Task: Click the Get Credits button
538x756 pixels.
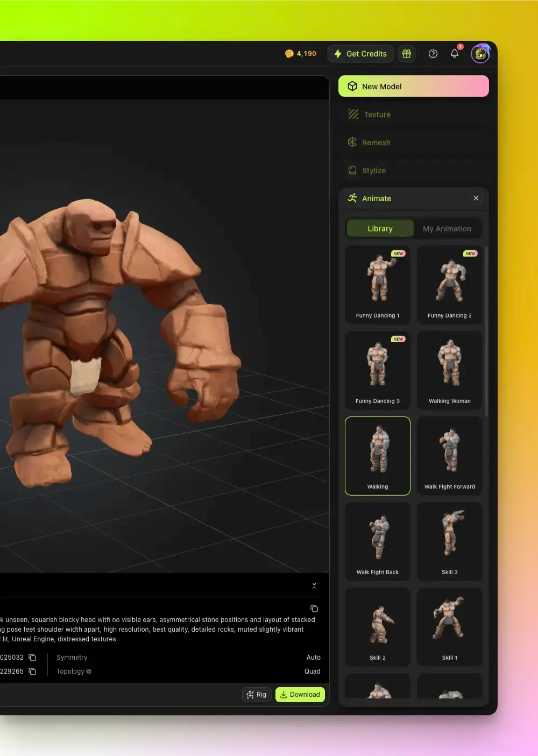Action: tap(360, 53)
